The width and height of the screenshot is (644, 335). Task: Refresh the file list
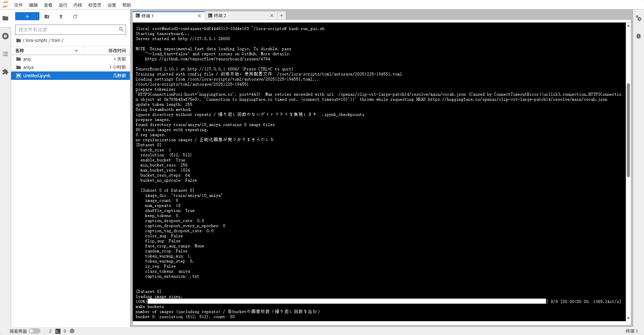click(75, 17)
